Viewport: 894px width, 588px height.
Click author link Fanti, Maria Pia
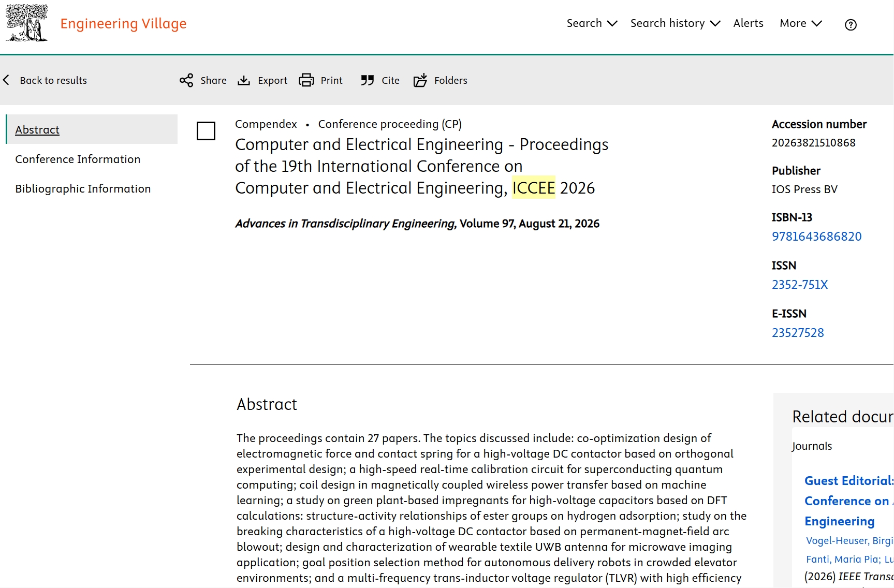843,559
